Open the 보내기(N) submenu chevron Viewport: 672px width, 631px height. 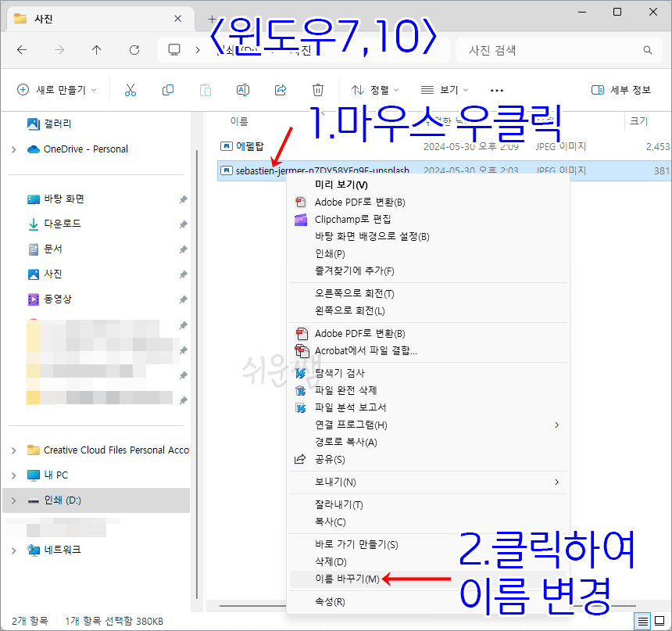(x=556, y=482)
